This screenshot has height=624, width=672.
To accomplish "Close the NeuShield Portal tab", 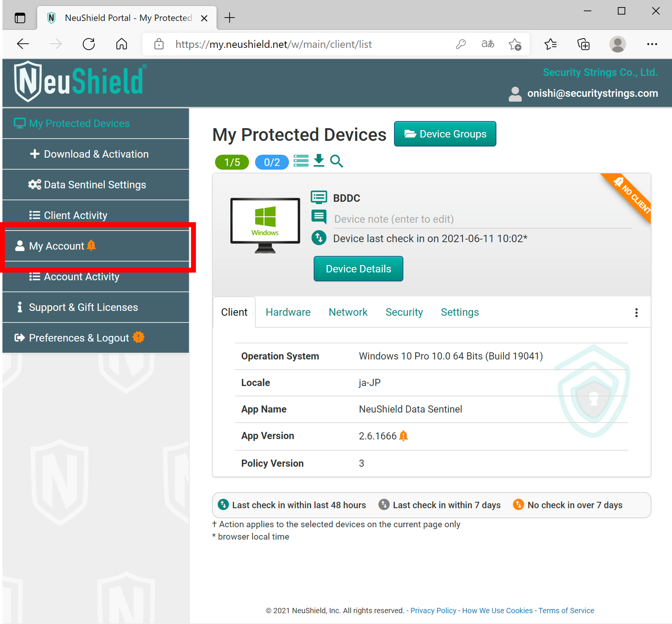I will point(204,18).
